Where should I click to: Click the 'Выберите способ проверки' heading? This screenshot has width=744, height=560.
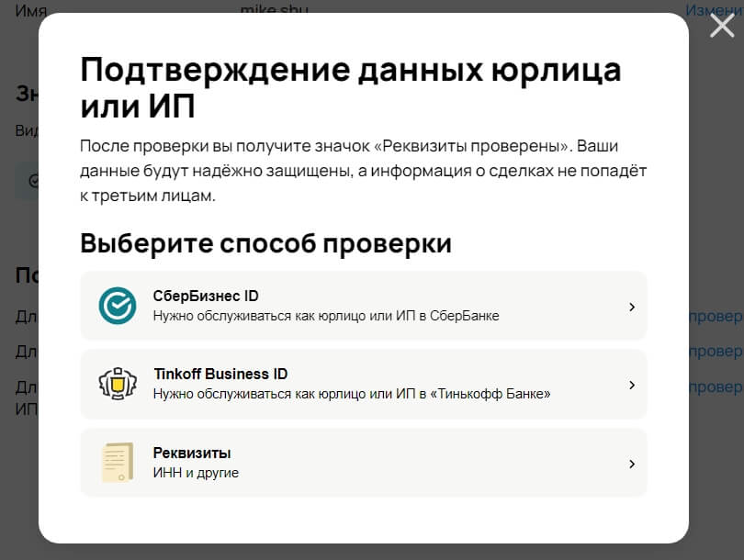265,243
